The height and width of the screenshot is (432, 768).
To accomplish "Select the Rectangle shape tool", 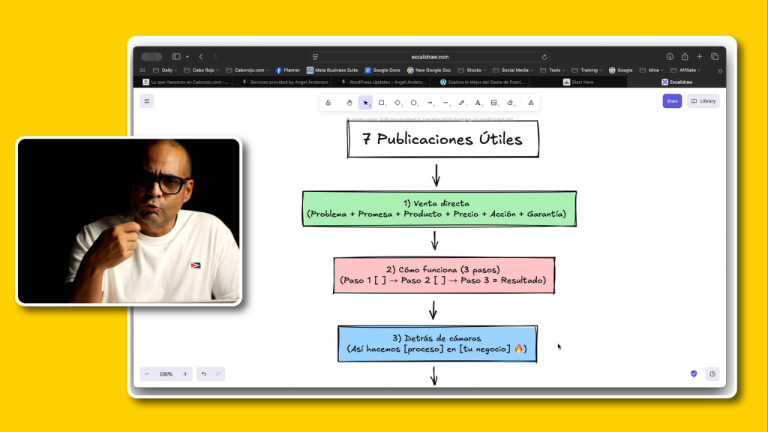I will [381, 102].
